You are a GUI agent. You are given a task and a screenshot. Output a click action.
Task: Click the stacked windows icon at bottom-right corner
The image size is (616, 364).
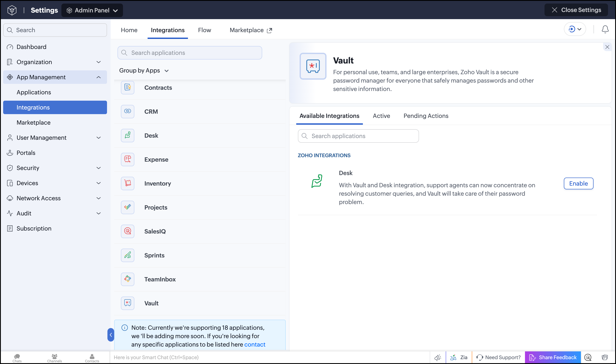click(605, 357)
